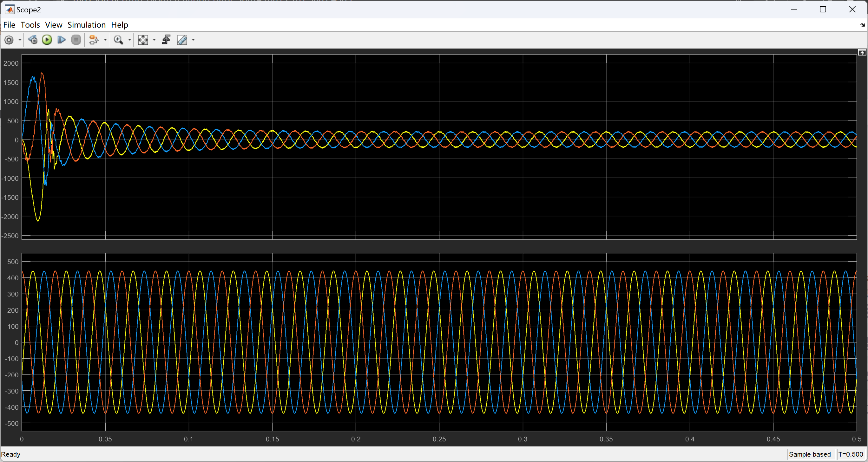Click the grey Stop simulation button
The height and width of the screenshot is (462, 868).
(x=76, y=40)
